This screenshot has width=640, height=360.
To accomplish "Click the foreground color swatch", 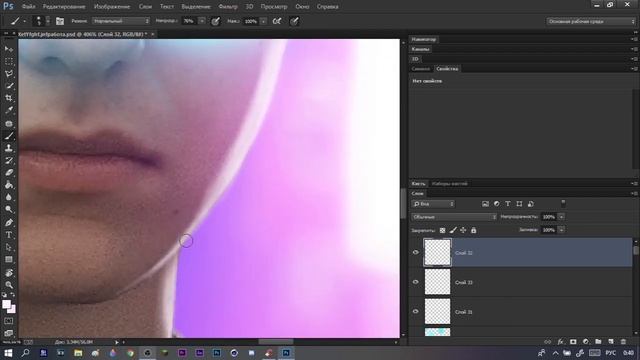I will coord(7,304).
